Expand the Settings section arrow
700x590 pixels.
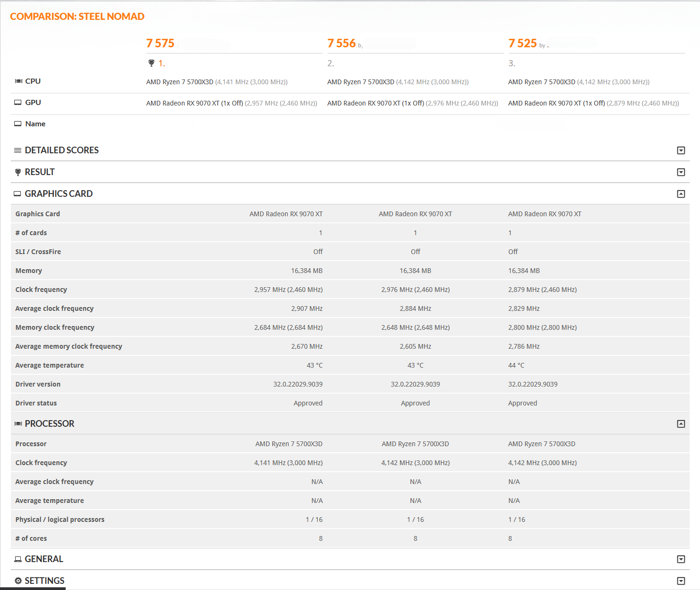(x=681, y=581)
